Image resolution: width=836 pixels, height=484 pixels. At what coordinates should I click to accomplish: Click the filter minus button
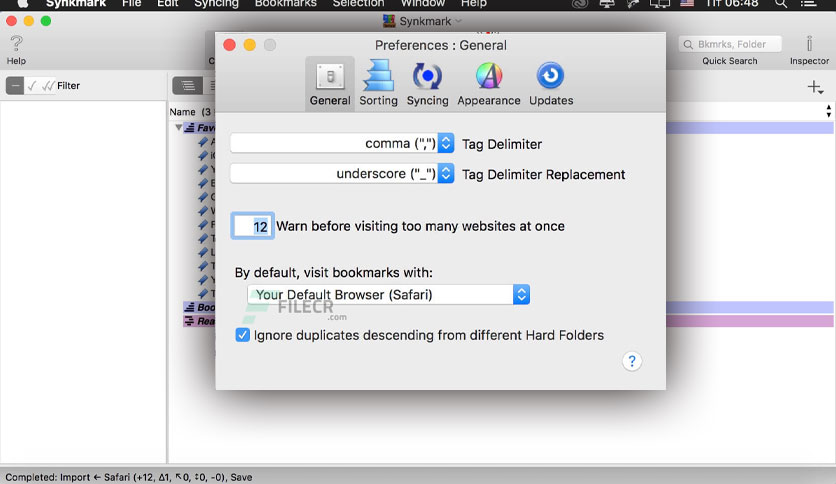coord(15,85)
